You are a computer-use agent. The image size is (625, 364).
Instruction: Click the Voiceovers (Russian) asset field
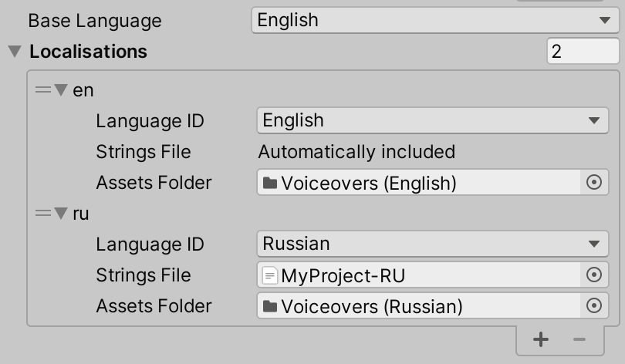click(x=417, y=306)
